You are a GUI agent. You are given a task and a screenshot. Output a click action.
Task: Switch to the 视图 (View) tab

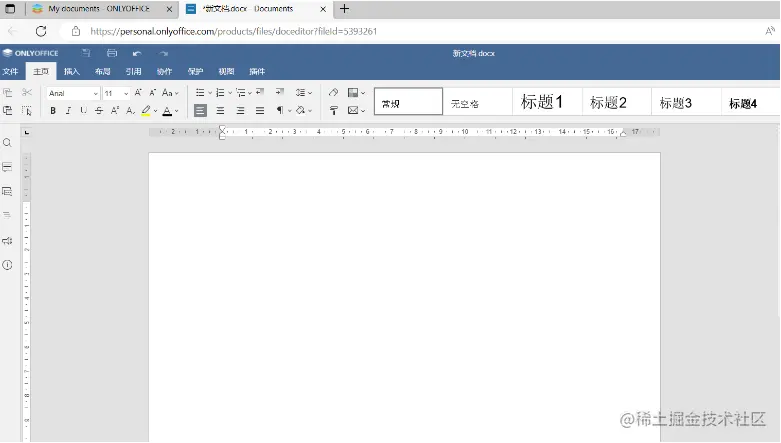(x=226, y=71)
